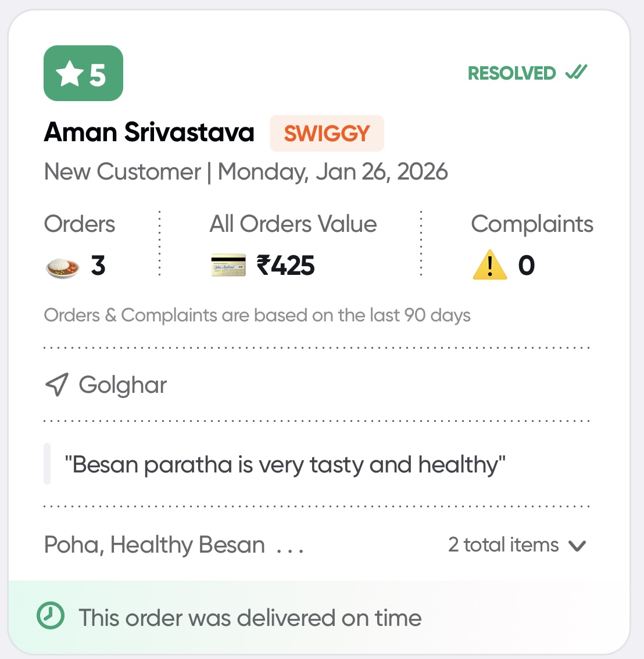This screenshot has width=644, height=659.
Task: Select the Besan paratha review quote
Action: (286, 464)
